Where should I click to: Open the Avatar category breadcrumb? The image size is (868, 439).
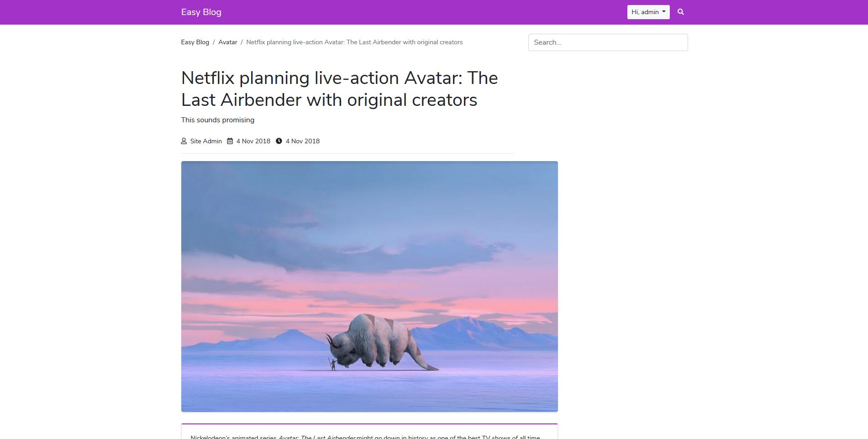(x=228, y=42)
